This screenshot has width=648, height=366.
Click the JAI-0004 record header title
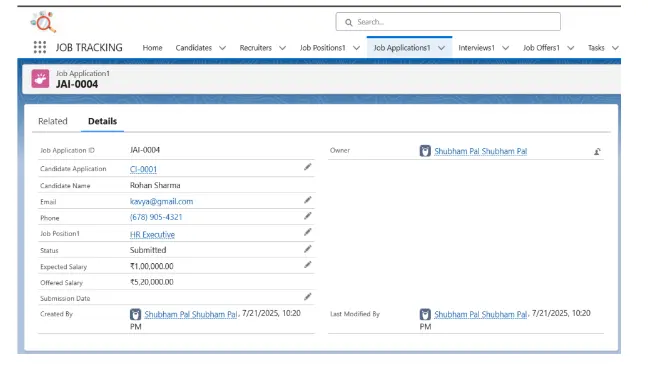click(77, 84)
